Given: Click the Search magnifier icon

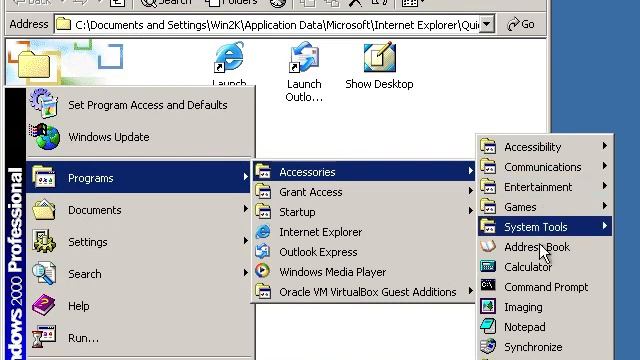Looking at the screenshot, I should 44,273.
